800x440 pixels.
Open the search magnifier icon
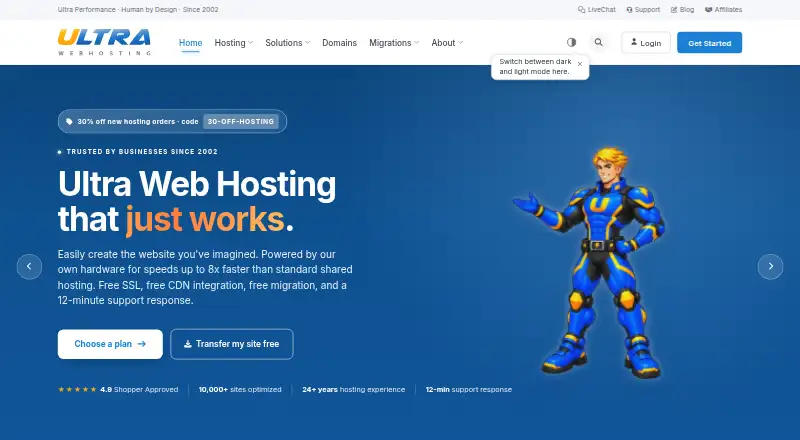click(598, 42)
